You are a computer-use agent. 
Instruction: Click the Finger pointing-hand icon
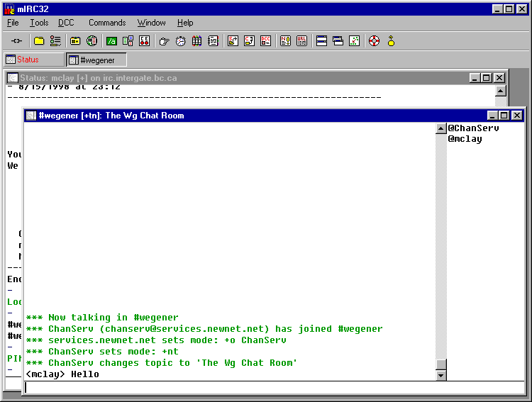(165, 41)
